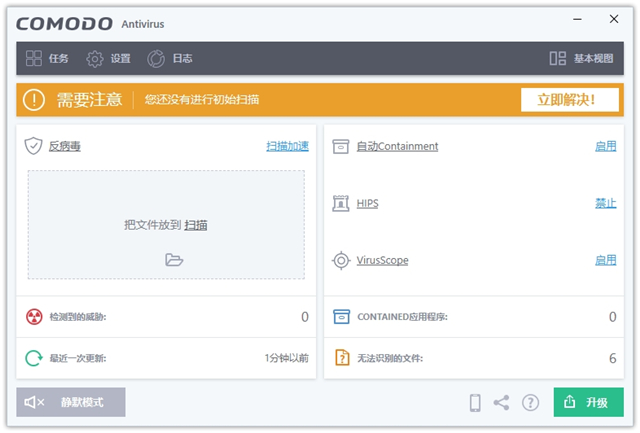Click the 反病毒 shield icon
Image resolution: width=640 pixels, height=433 pixels.
tap(33, 146)
